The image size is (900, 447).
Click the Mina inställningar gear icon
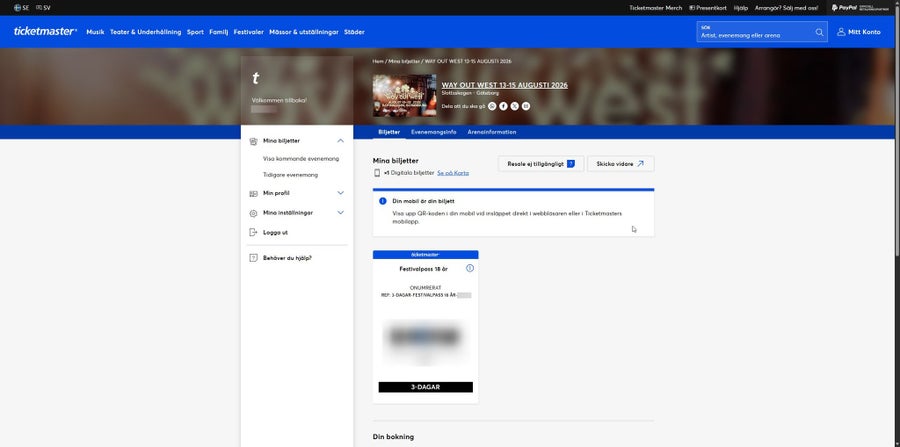253,213
